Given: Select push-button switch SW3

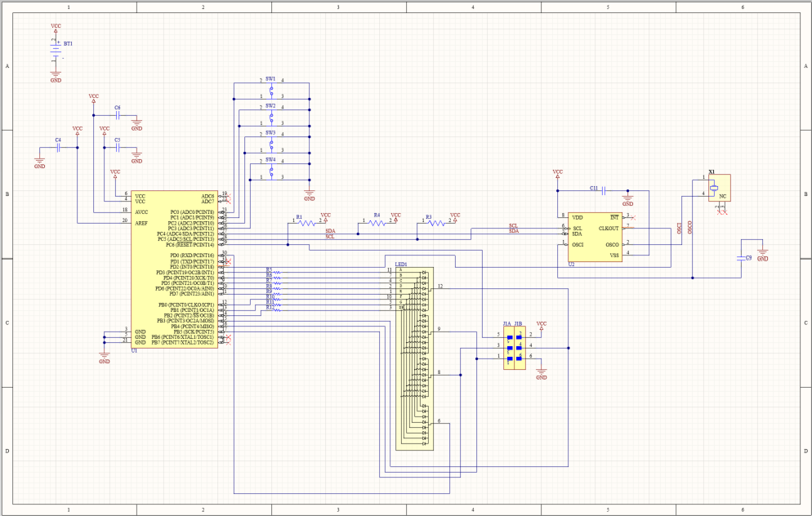Looking at the screenshot, I should point(271,143).
